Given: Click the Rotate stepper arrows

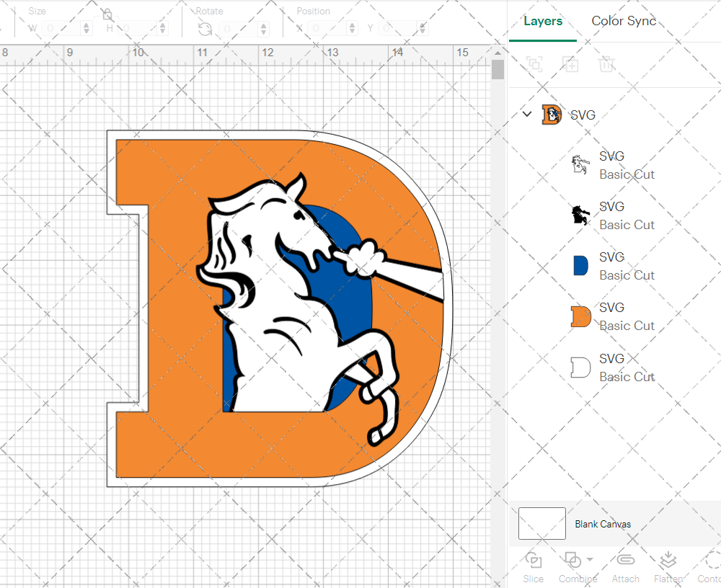Looking at the screenshot, I should tap(263, 29).
